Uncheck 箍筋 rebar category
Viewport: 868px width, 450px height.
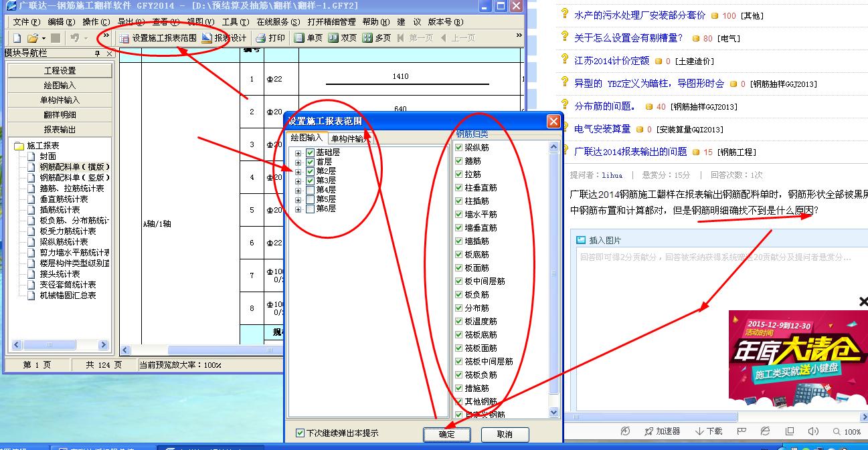coord(458,161)
